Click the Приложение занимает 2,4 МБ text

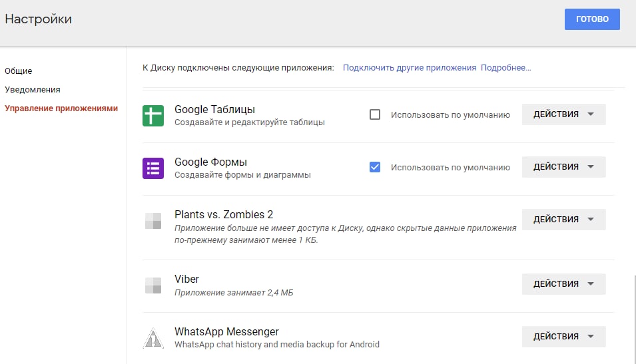[x=234, y=293]
